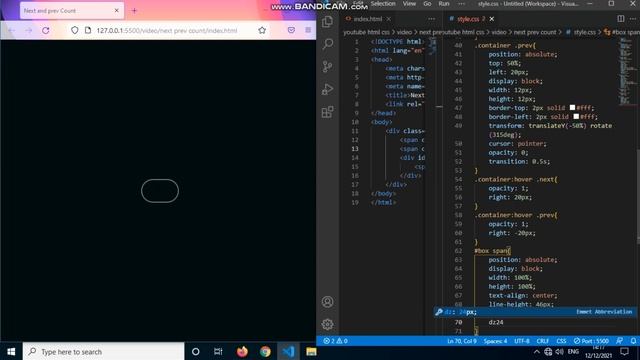This screenshot has height=360, width=640.
Task: Open the Windows Action Center
Action: pyautogui.click(x=624, y=351)
